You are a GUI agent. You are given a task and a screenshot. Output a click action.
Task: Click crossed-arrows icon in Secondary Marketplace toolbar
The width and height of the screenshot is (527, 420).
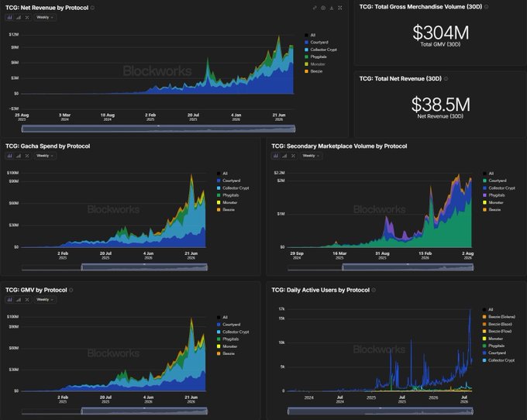click(x=293, y=156)
